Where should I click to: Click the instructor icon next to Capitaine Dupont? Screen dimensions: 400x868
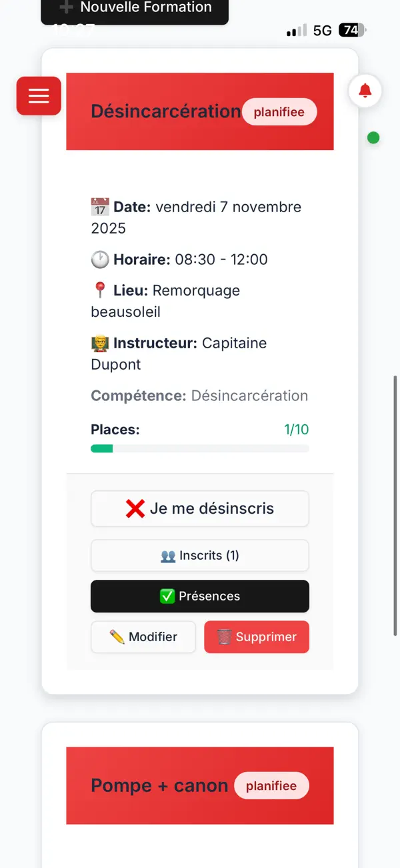99,343
